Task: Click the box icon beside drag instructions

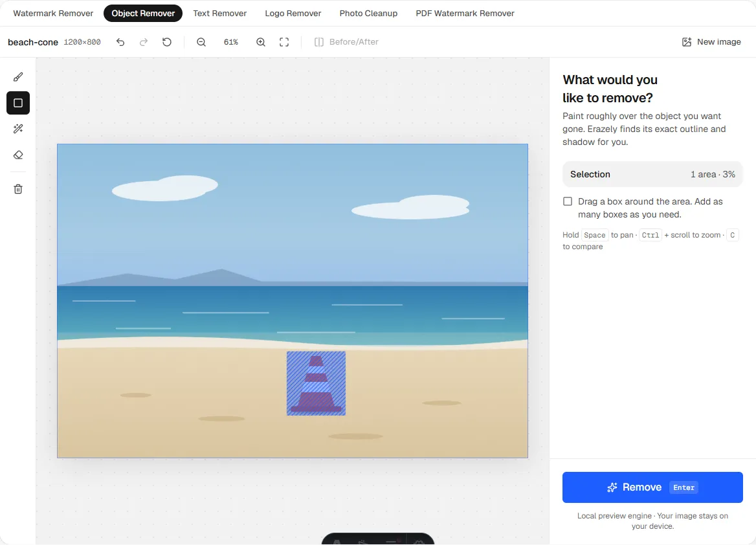Action: click(x=568, y=201)
